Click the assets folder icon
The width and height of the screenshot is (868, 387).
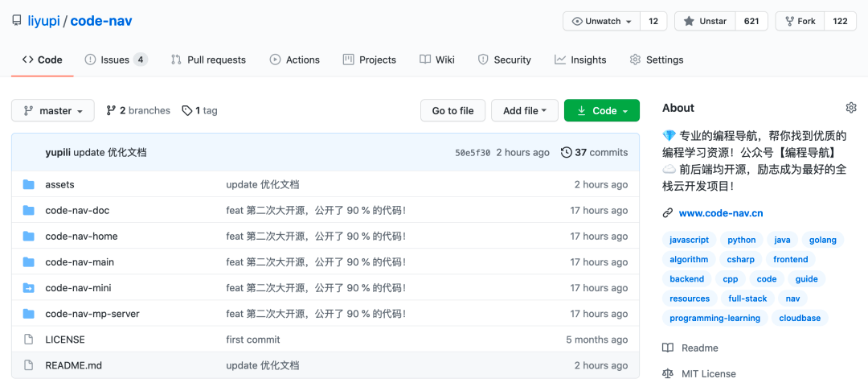29,184
